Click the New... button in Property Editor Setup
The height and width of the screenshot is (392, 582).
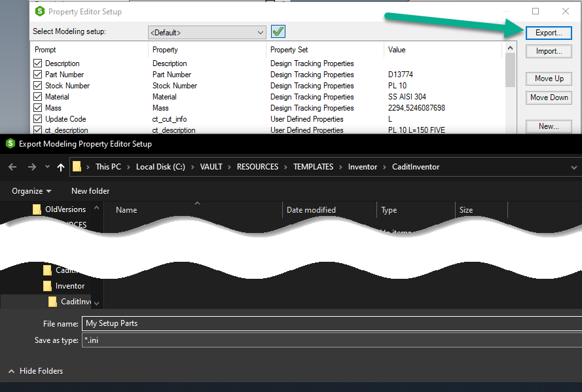click(x=549, y=126)
